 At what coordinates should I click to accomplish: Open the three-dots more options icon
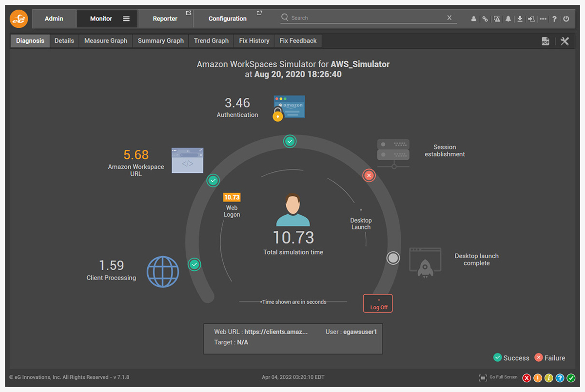pyautogui.click(x=543, y=19)
